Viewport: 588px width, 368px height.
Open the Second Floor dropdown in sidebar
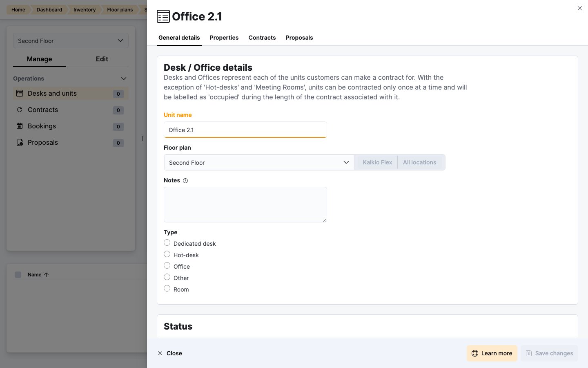71,41
